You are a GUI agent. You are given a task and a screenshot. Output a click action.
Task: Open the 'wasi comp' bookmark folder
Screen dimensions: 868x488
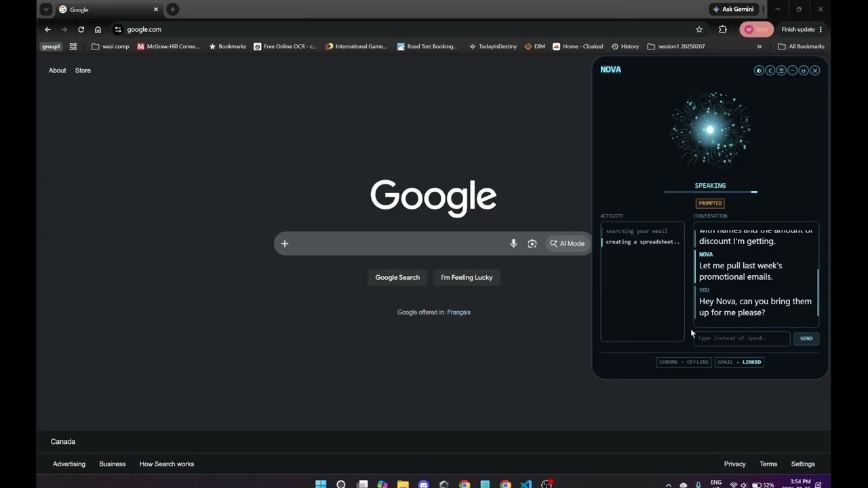[x=110, y=47]
